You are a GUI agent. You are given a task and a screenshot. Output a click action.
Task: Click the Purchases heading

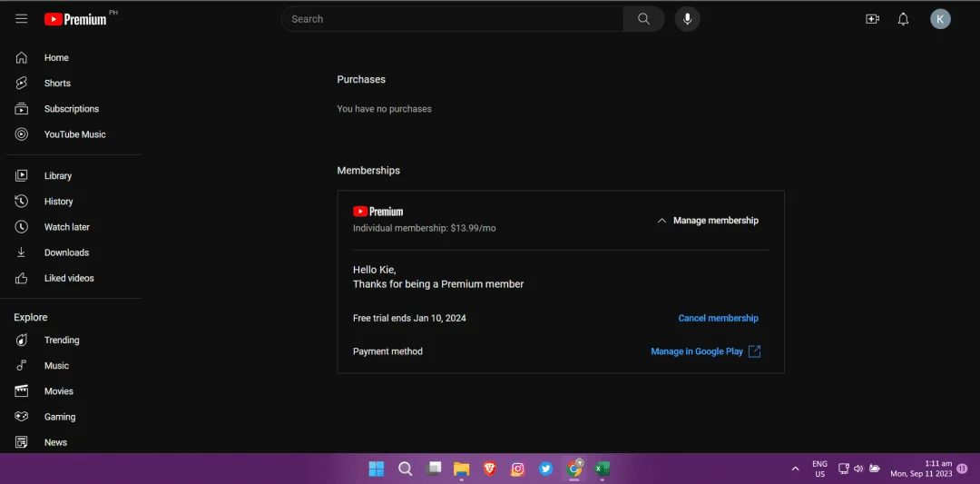pyautogui.click(x=361, y=79)
